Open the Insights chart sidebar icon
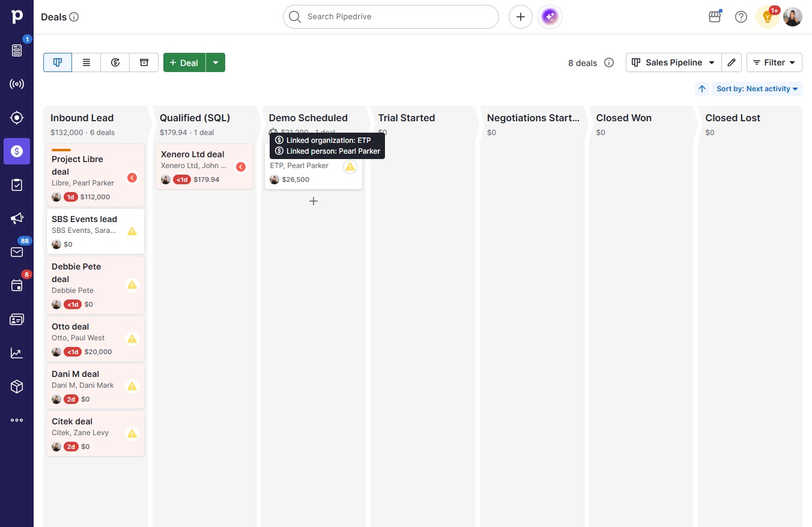Screen dimensions: 812x527 tap(17, 353)
